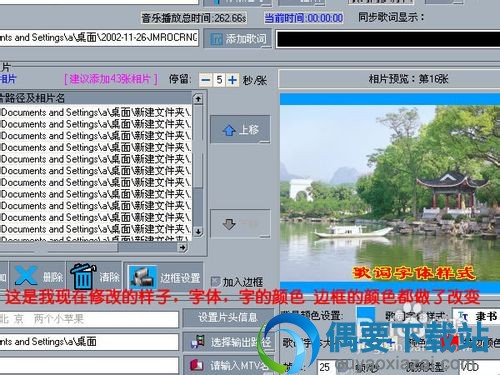Viewport: 500px width, 375px height.
Task: Click the 请输入MTV名 button
Action: 228,365
